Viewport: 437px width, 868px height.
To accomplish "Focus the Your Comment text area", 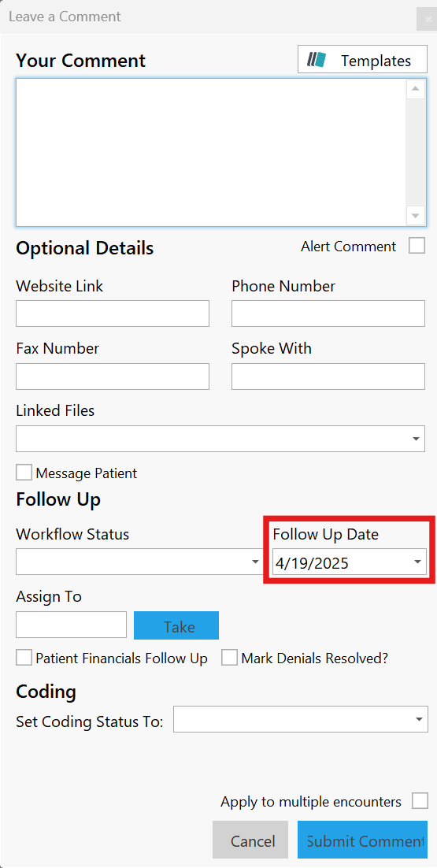I will coord(211,152).
